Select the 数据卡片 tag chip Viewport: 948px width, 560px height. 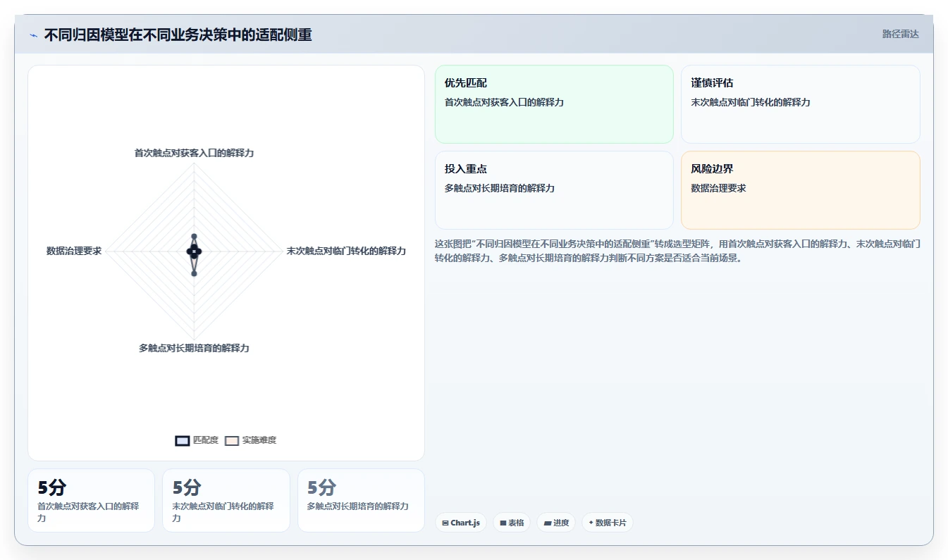[607, 523]
